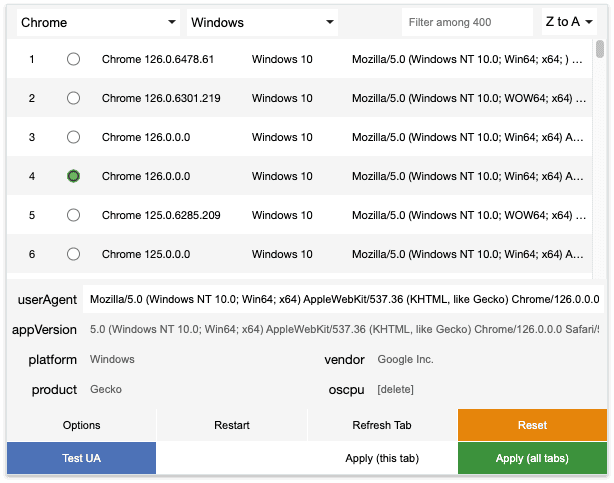Image resolution: width=614 pixels, height=483 pixels.
Task: Click the selected radio button in row 4
Action: (73, 176)
